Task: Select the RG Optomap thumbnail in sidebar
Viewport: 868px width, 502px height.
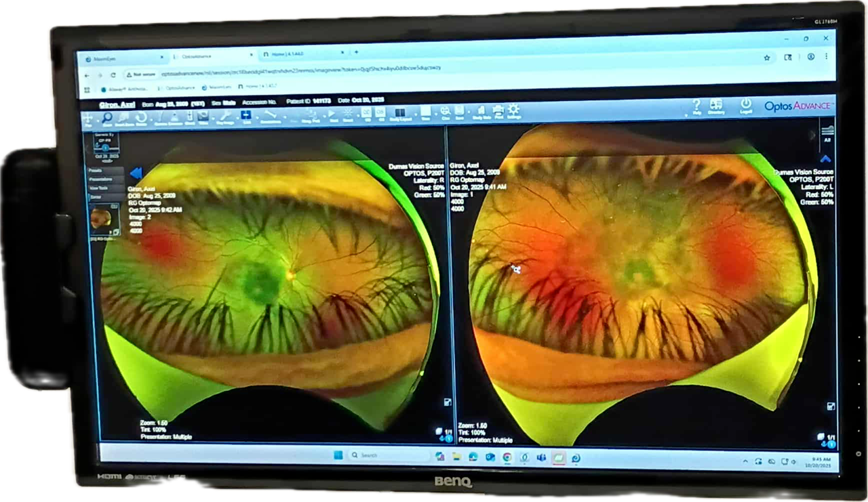Action: click(x=104, y=219)
